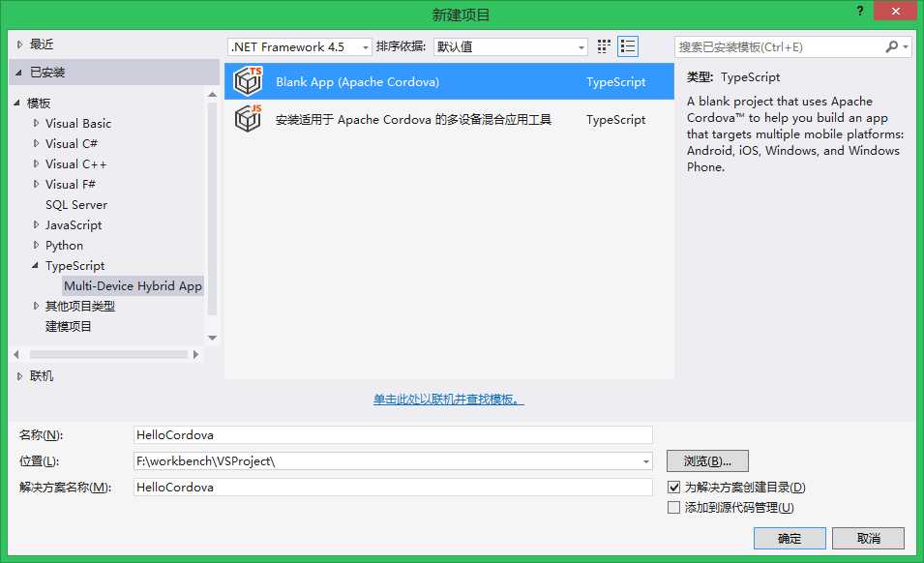
Task: Click the Blank App TypeScript template icon
Action: click(248, 81)
